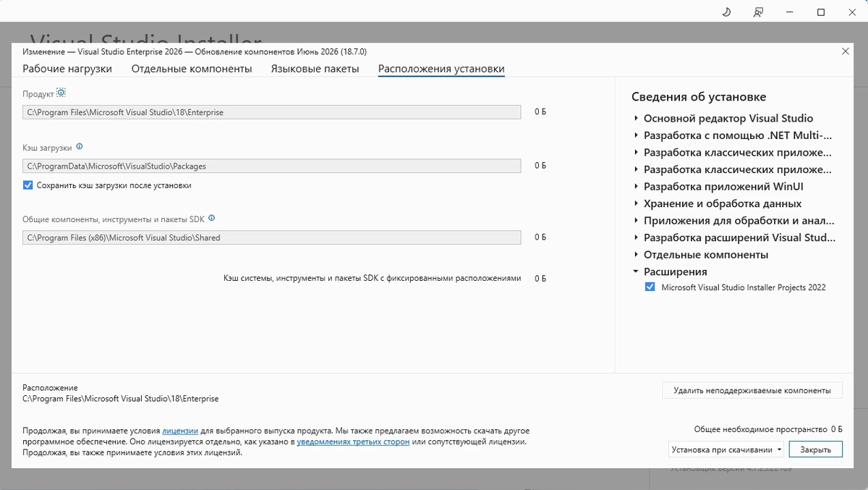This screenshot has width=868, height=490.
Task: Open the feedback icon in title bar
Action: pos(758,12)
